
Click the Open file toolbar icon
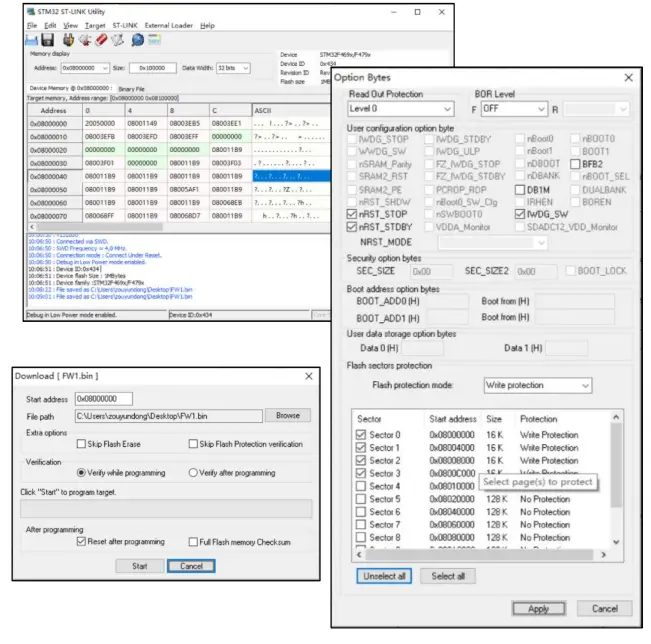click(x=31, y=40)
